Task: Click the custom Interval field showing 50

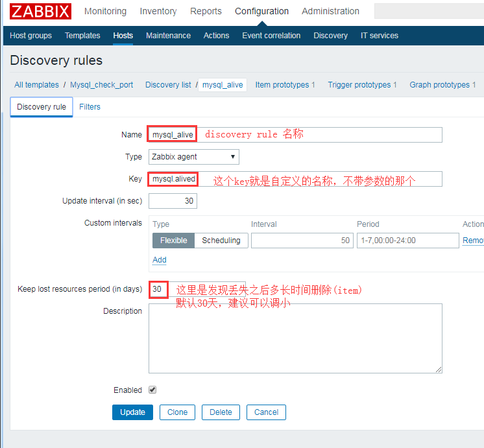Action: [302, 241]
